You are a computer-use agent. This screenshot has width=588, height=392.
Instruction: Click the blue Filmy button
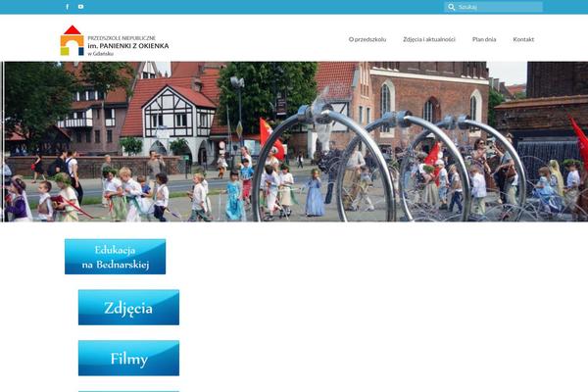(x=128, y=358)
